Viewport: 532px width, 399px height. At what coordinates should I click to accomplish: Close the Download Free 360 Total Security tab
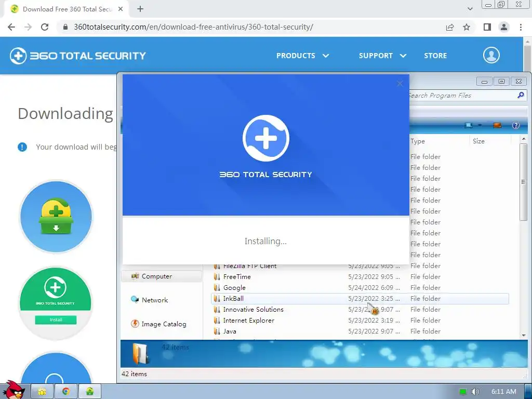[121, 9]
